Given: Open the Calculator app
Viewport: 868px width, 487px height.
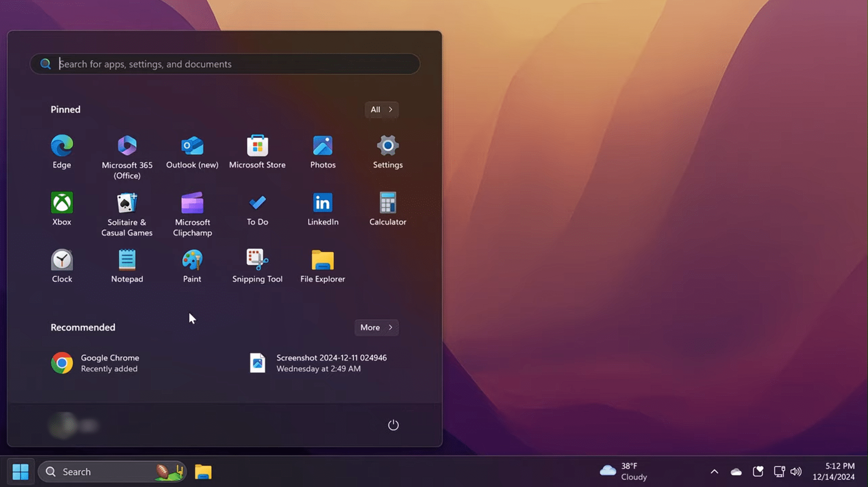Looking at the screenshot, I should point(388,209).
